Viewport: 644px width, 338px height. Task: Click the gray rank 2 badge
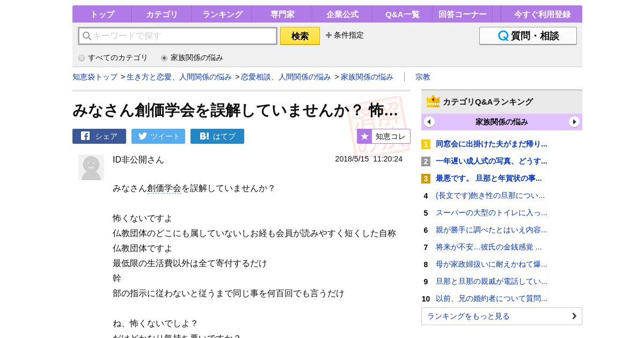tap(426, 161)
